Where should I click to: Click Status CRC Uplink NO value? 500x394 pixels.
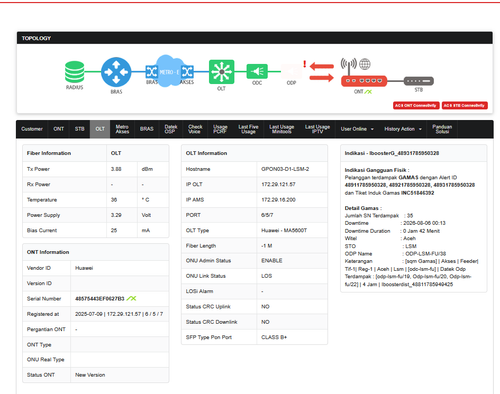pos(265,307)
